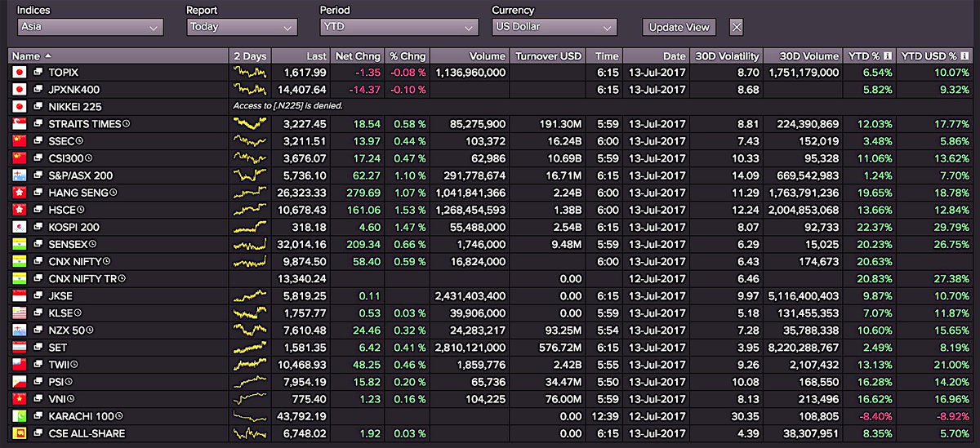
Task: Click the pop-out window icon for SENSEX
Action: pyautogui.click(x=38, y=244)
